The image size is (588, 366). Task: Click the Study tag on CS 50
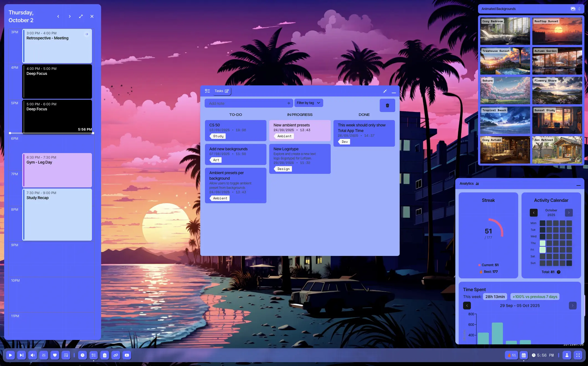pos(218,136)
